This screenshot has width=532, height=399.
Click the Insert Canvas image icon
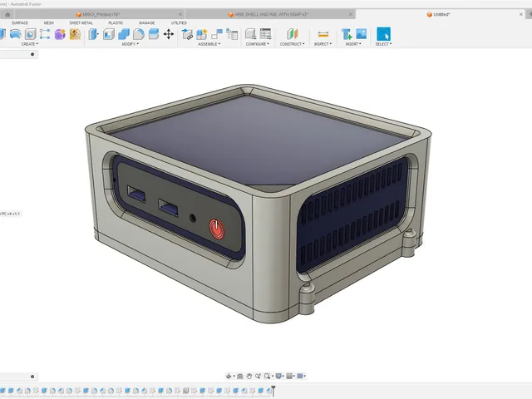point(362,34)
